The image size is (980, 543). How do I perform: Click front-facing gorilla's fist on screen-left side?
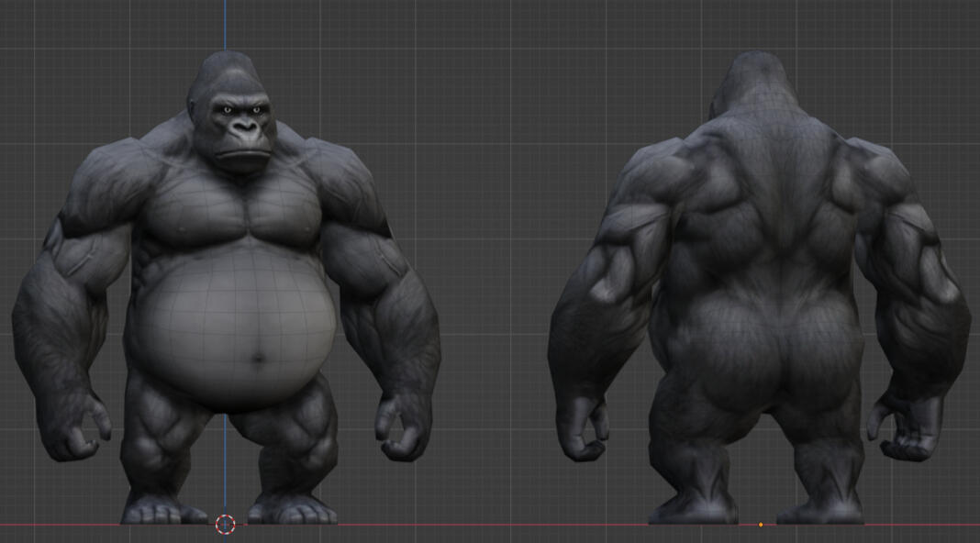[75, 429]
